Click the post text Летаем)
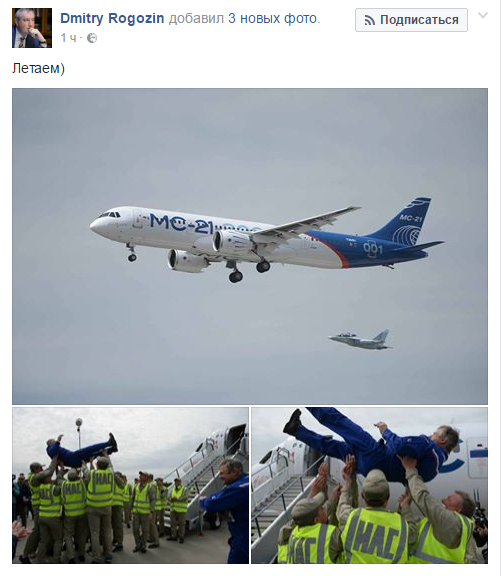Viewport: 501px width, 576px height. [38, 68]
